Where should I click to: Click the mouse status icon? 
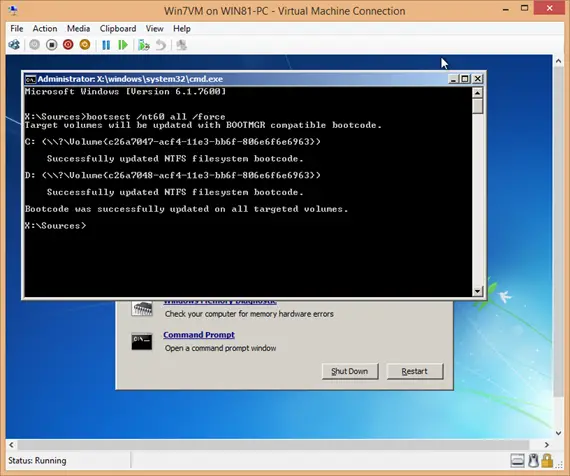coord(533,461)
